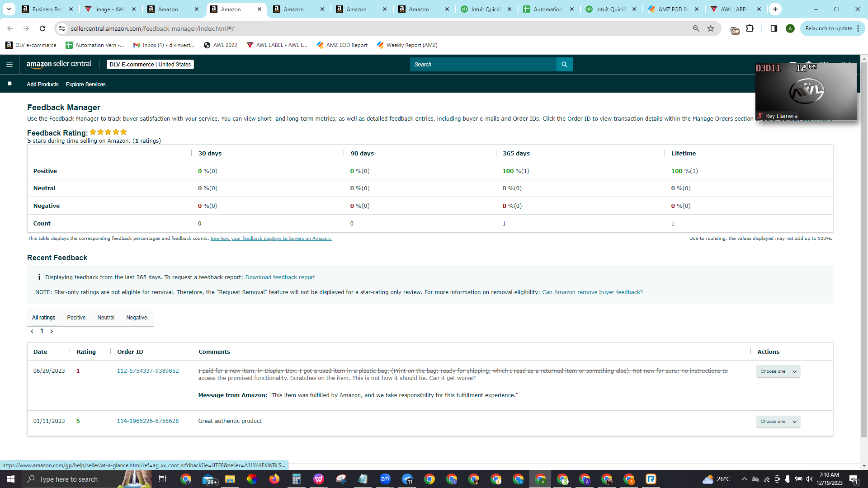Open See how your feedback displays link
The image size is (868, 488).
coord(271,239)
